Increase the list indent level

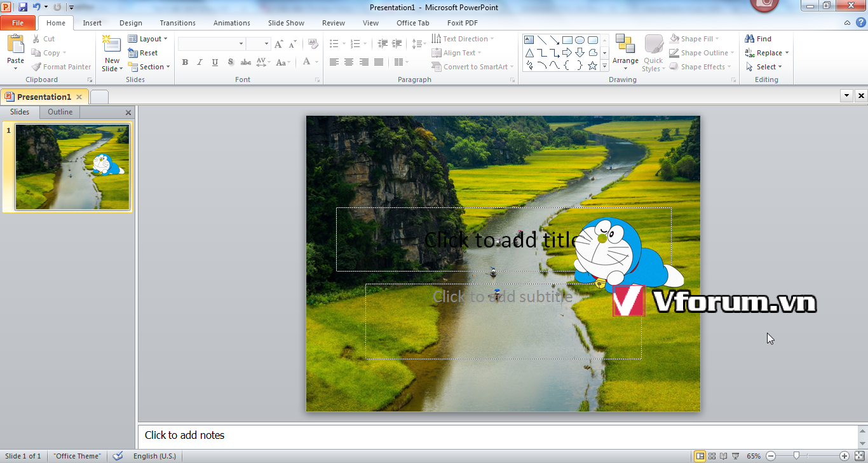397,44
